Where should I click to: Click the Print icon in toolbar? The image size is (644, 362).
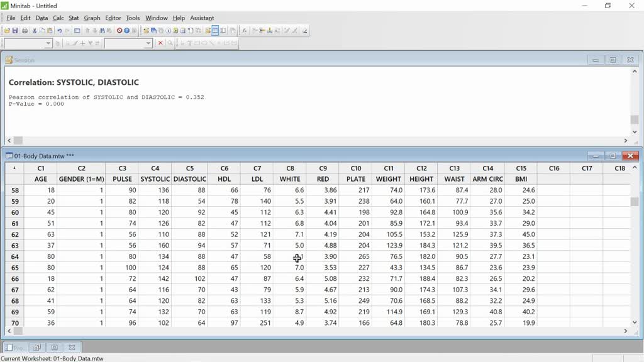(x=25, y=31)
